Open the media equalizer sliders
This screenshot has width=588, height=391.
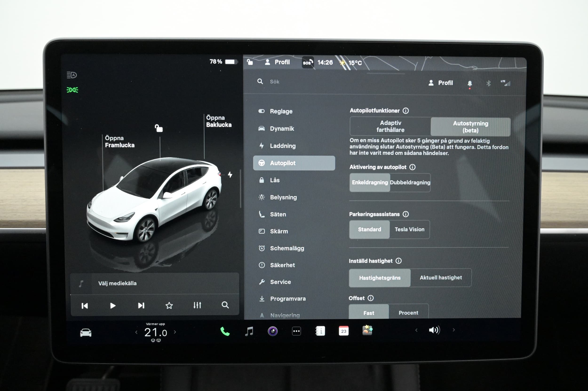click(x=197, y=305)
